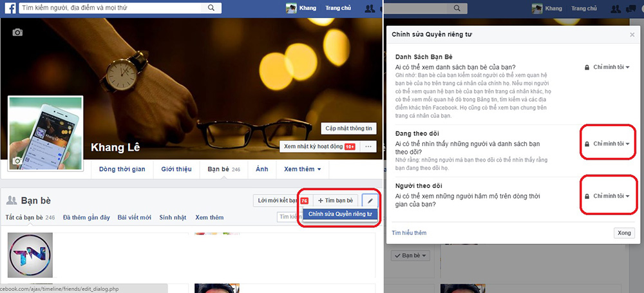Click search magnifier icon in left window
This screenshot has width=644, height=293.
[x=211, y=8]
